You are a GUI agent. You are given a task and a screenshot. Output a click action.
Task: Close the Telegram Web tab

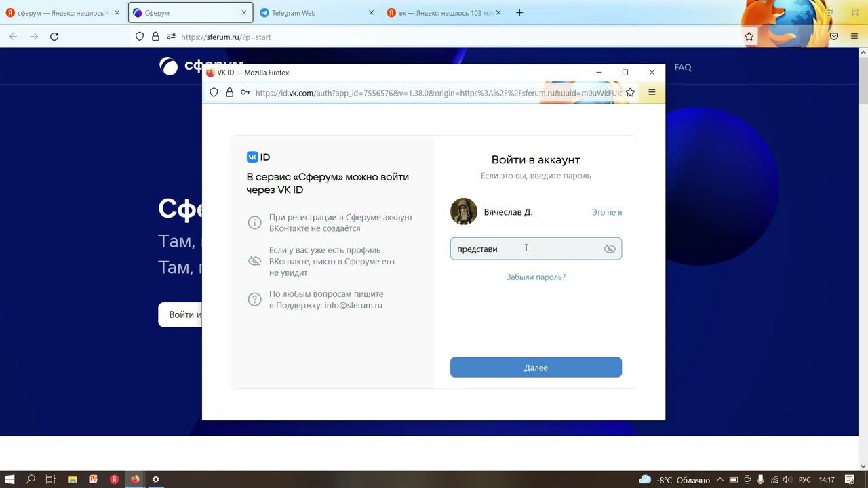point(371,12)
